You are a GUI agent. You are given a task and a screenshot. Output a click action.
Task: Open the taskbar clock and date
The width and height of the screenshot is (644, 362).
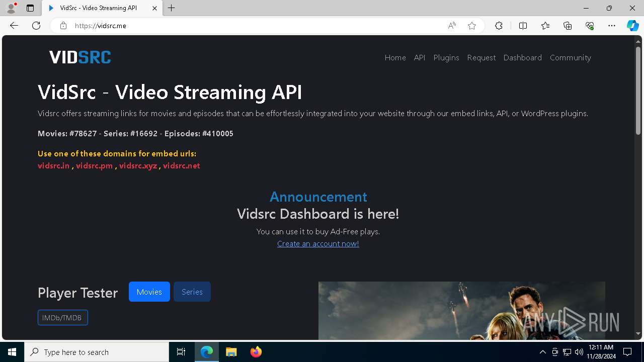(x=601, y=352)
